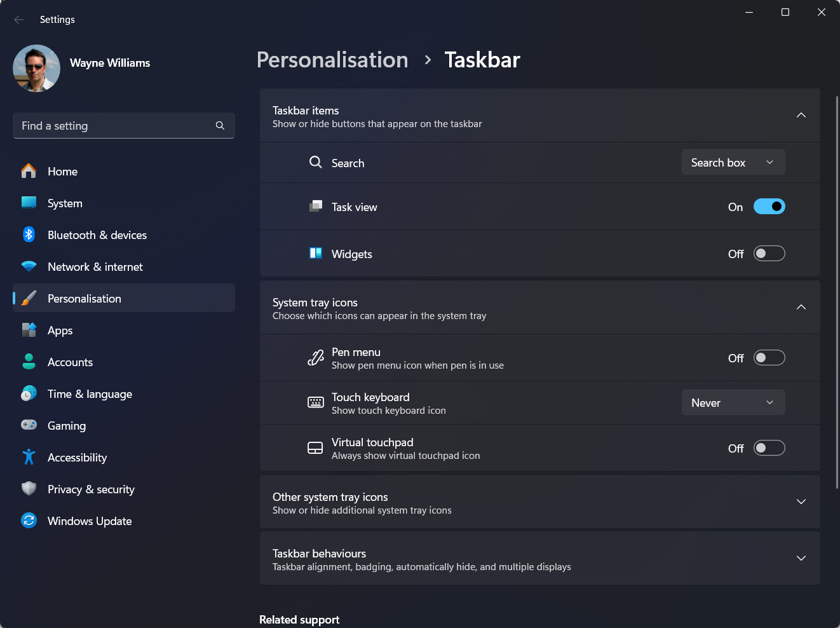Open Bluetooth & devices settings

(x=29, y=235)
